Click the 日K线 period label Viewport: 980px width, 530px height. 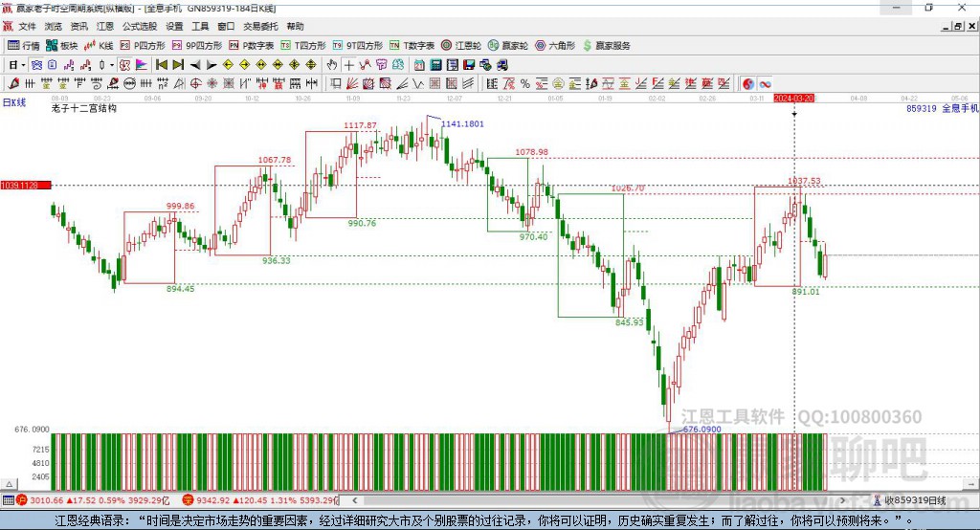(x=14, y=102)
